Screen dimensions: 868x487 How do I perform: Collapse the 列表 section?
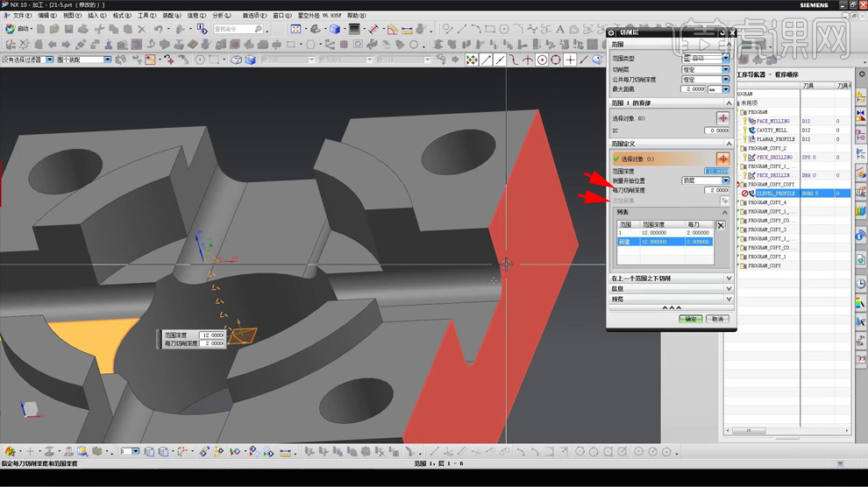[724, 212]
